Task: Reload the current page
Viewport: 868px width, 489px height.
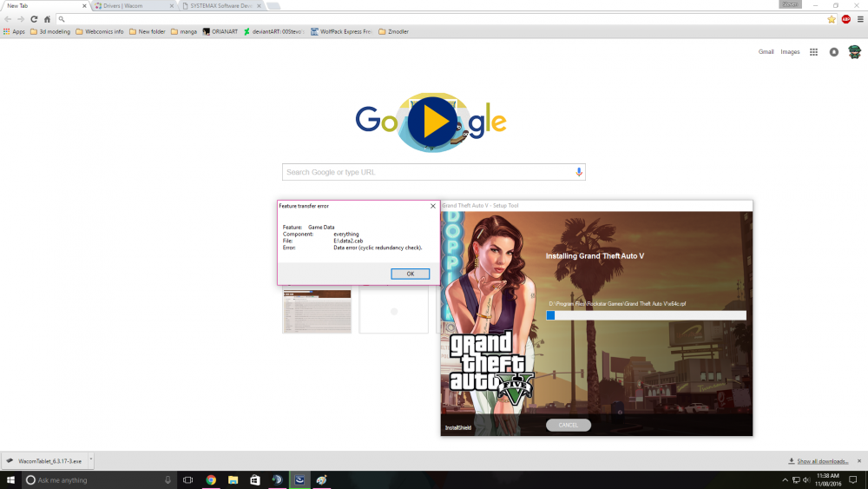Action: pos(34,19)
